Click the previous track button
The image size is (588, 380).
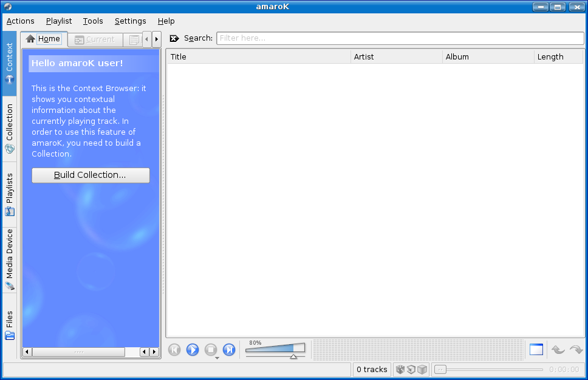[174, 350]
